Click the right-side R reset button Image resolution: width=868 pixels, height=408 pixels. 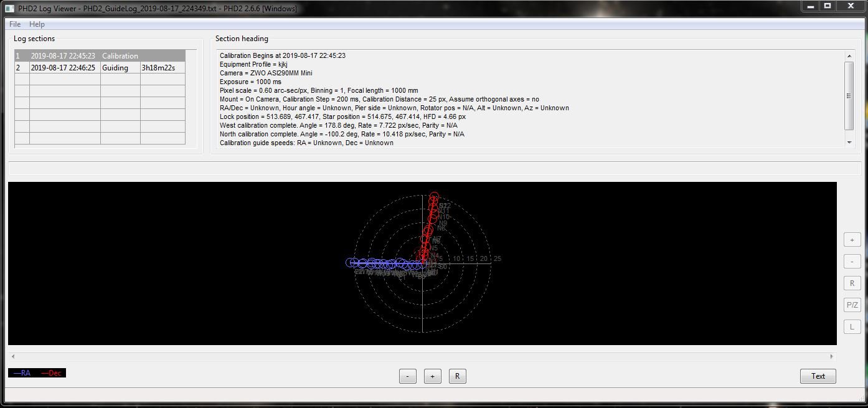point(852,283)
